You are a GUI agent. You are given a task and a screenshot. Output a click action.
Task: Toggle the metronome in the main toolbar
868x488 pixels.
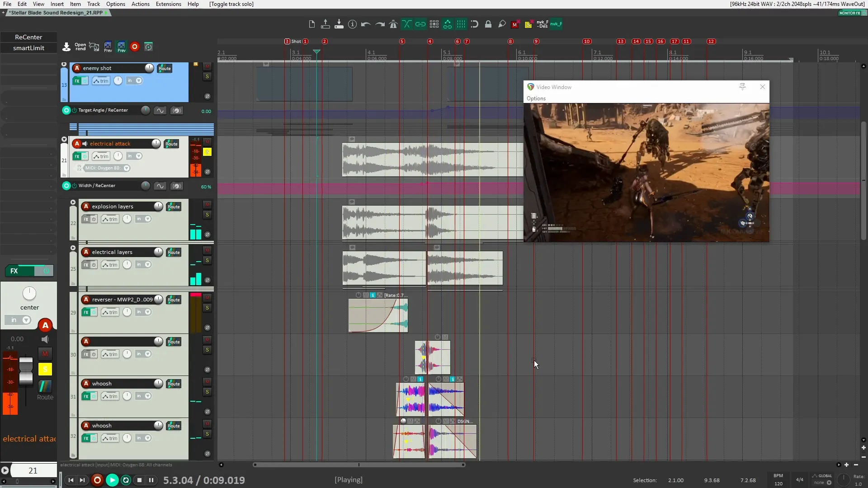393,24
